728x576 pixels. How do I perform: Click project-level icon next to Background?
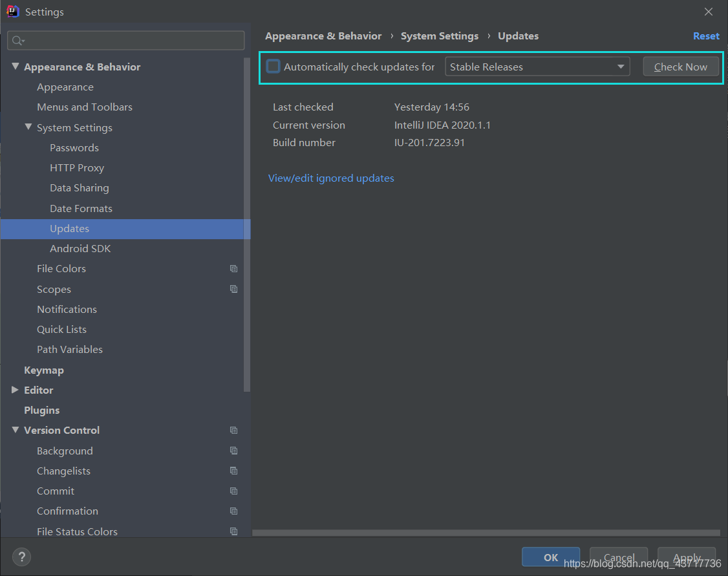point(233,451)
